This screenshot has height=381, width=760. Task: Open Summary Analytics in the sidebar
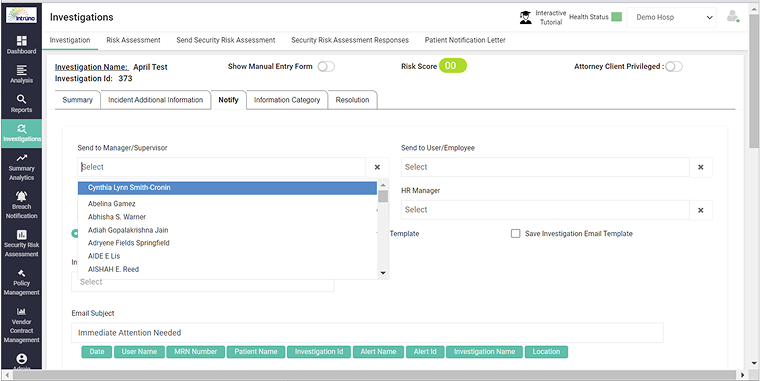tap(21, 158)
